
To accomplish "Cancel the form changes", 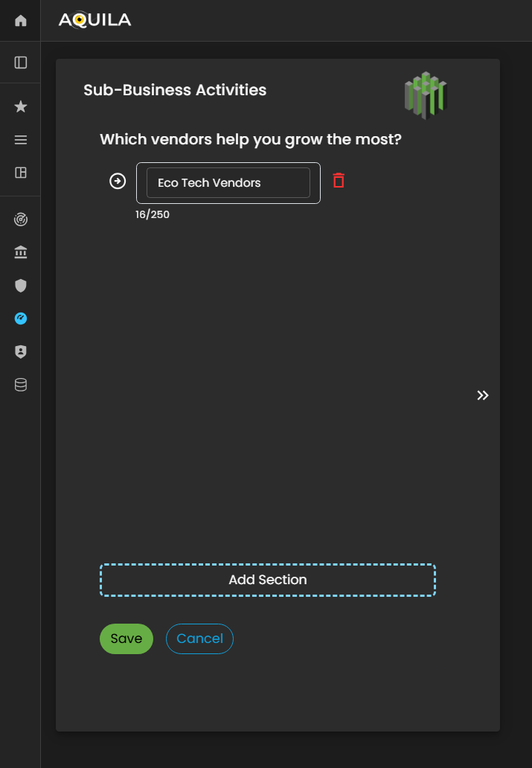I will (x=199, y=639).
